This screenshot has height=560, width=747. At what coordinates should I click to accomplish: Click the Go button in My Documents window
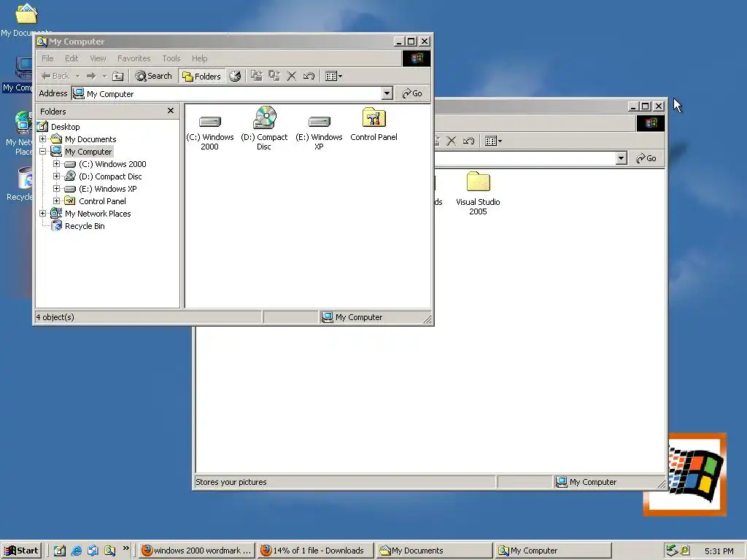tap(646, 158)
